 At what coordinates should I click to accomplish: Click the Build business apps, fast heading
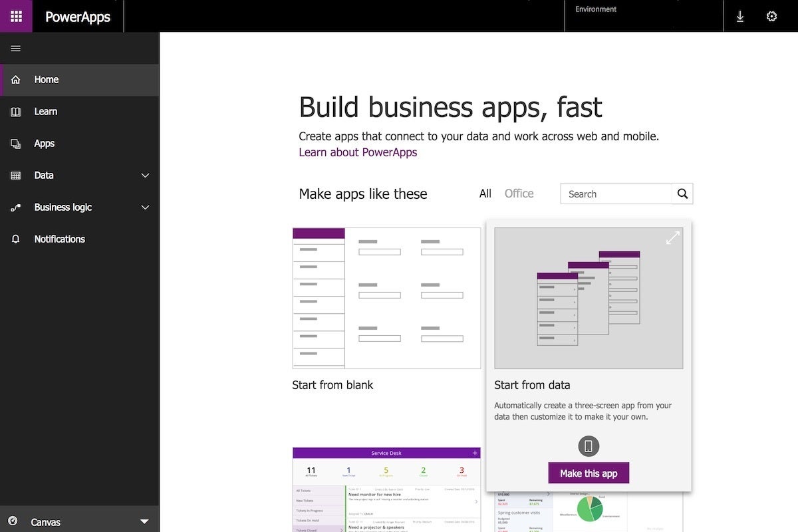[450, 107]
